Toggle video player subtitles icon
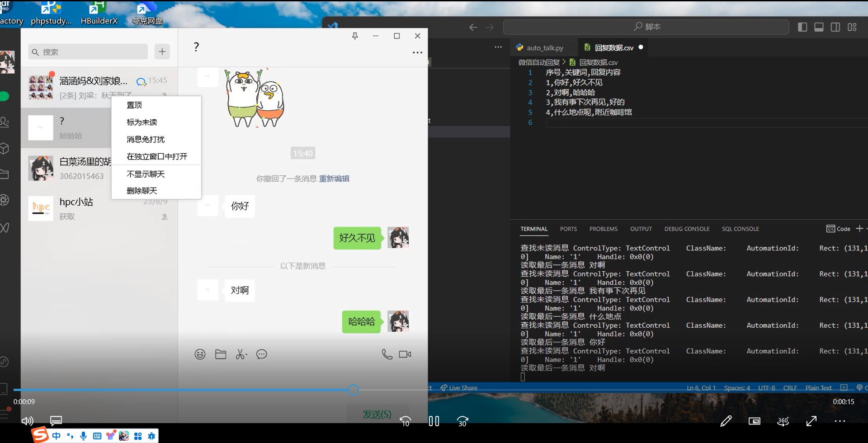Screen dimensions: 868x443 coord(56,421)
